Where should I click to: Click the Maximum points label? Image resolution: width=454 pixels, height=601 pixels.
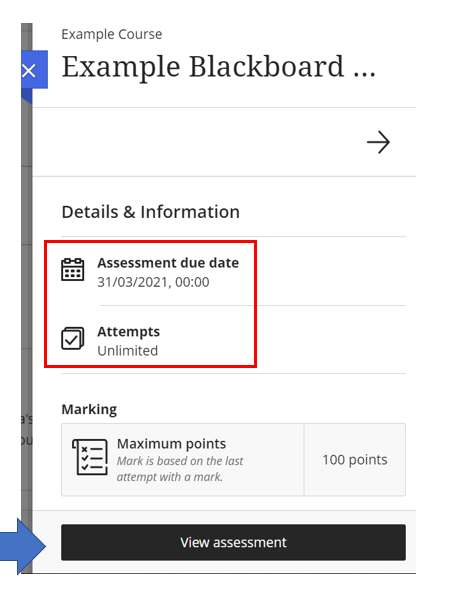171,443
